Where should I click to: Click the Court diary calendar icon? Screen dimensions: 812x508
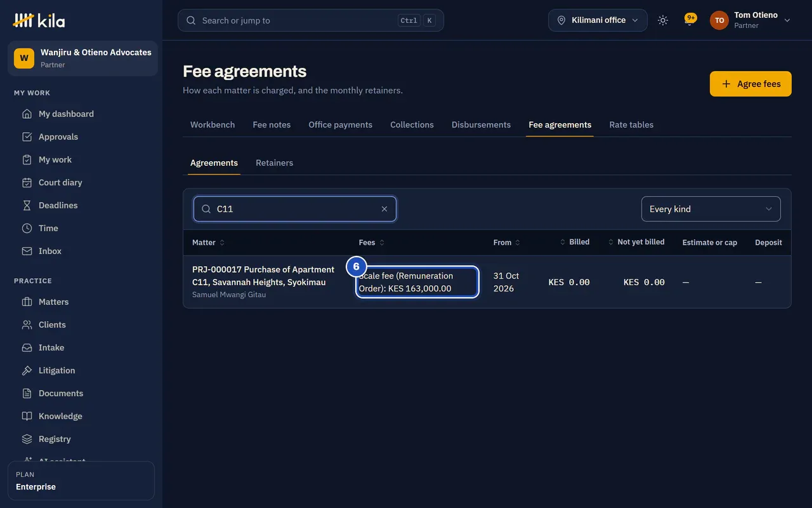pyautogui.click(x=27, y=183)
